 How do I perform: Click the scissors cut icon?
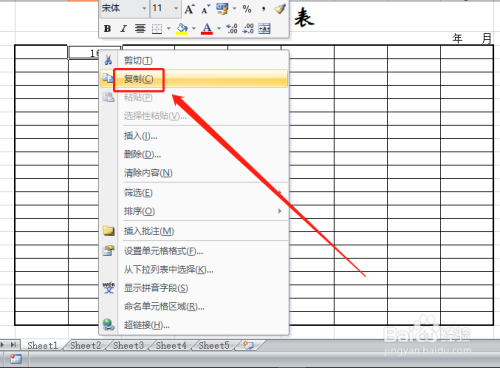108,60
